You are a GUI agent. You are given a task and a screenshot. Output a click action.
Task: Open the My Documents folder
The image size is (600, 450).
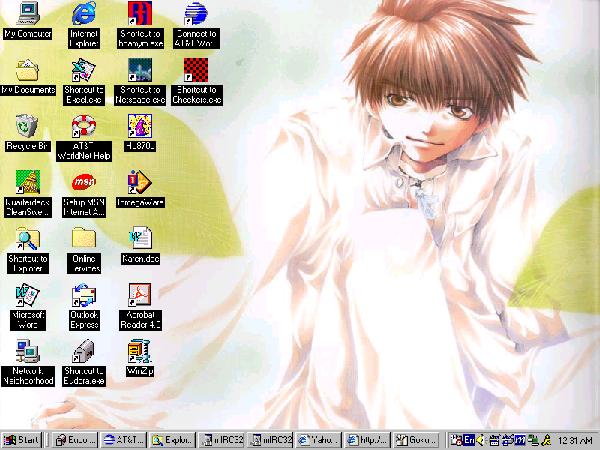27,70
